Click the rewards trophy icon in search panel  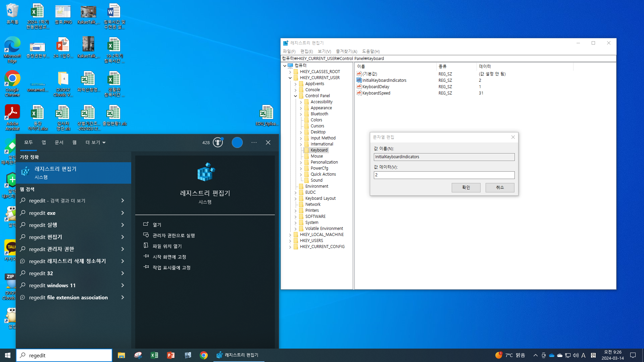coord(218,142)
